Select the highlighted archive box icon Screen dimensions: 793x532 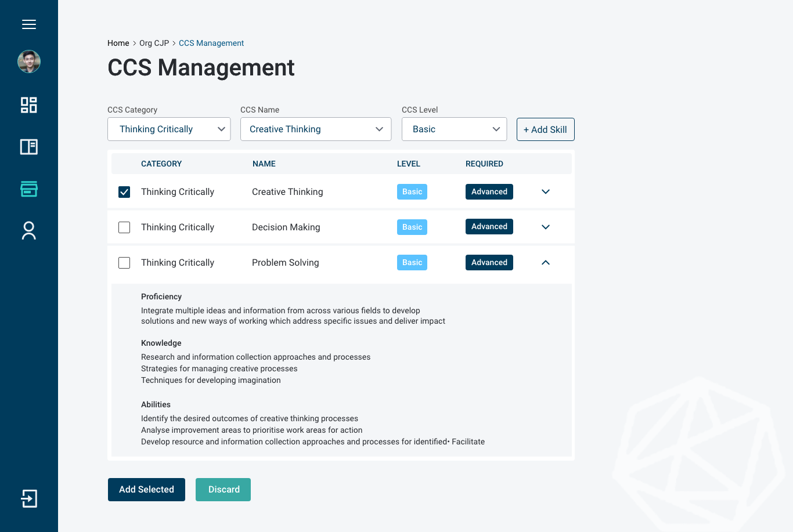tap(29, 189)
